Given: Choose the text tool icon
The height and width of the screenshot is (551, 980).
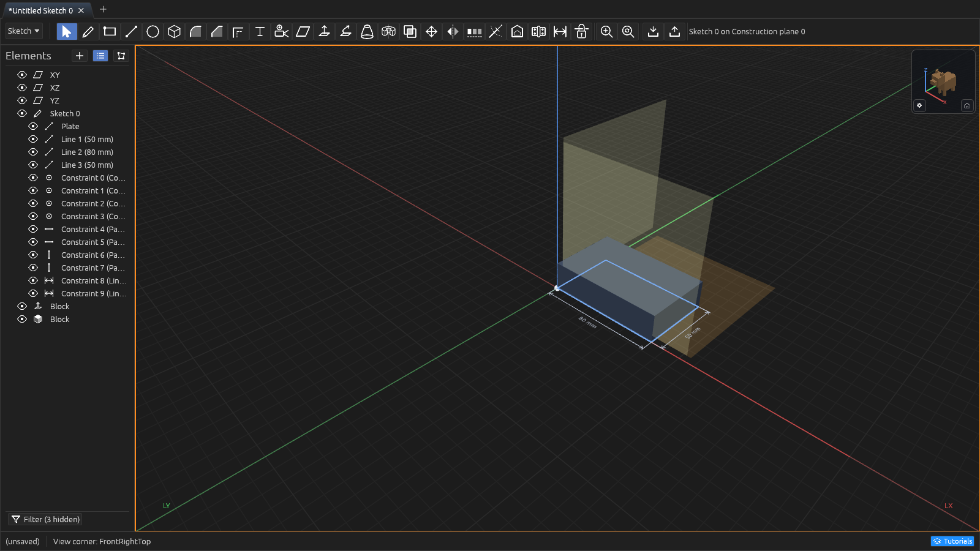Looking at the screenshot, I should [260, 31].
